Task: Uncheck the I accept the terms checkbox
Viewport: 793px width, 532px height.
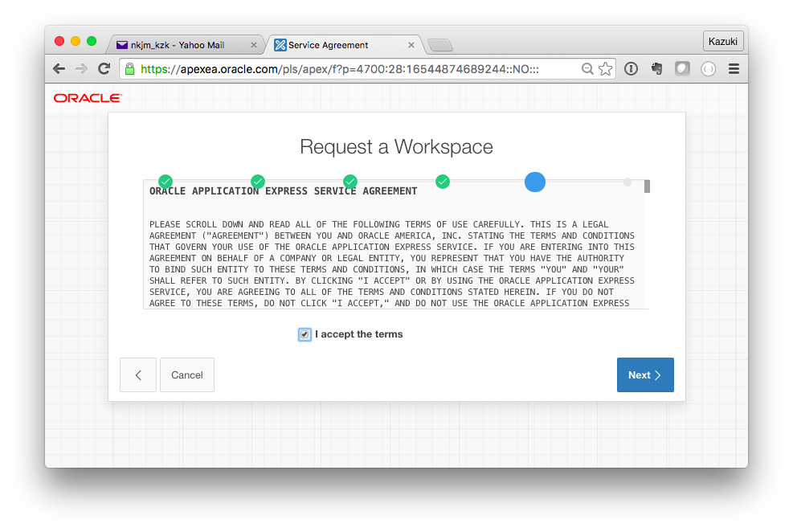Action: tap(305, 334)
